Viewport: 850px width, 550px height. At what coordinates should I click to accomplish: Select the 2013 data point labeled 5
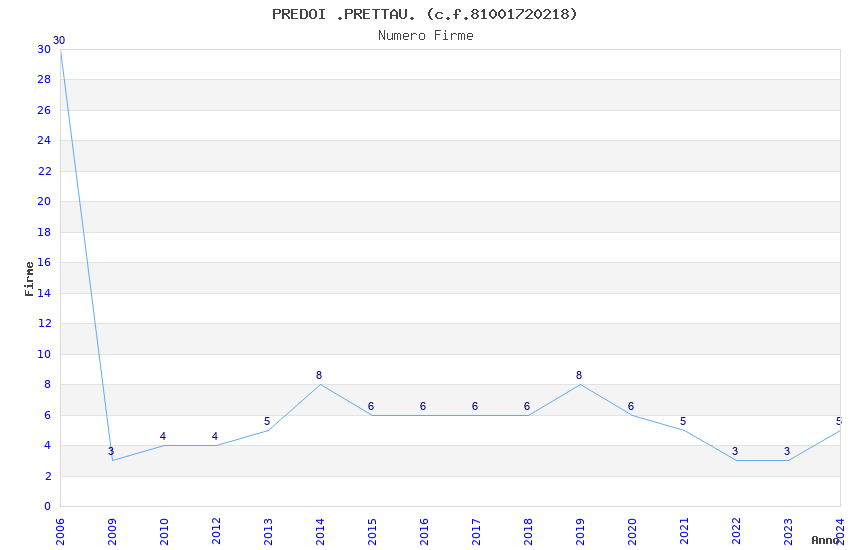click(268, 430)
